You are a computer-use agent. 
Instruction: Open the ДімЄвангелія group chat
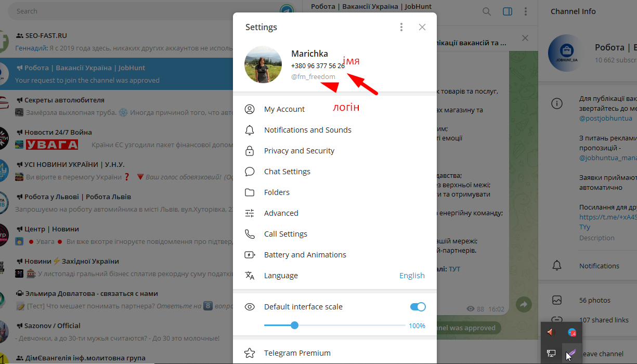click(x=116, y=357)
